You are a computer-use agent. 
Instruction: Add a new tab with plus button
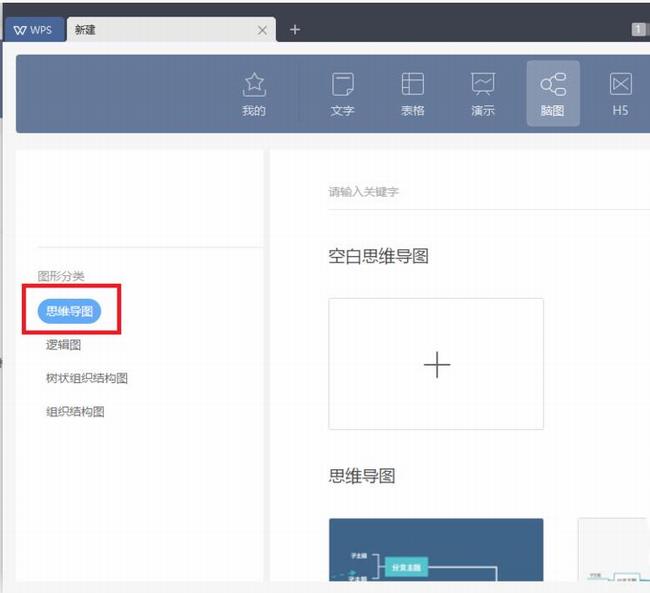(x=295, y=30)
